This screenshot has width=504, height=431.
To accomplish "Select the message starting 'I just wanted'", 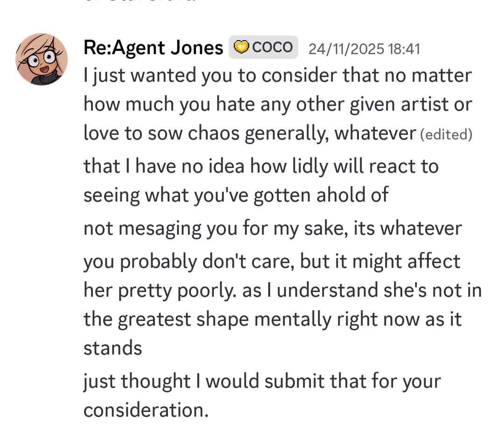I will (x=278, y=76).
